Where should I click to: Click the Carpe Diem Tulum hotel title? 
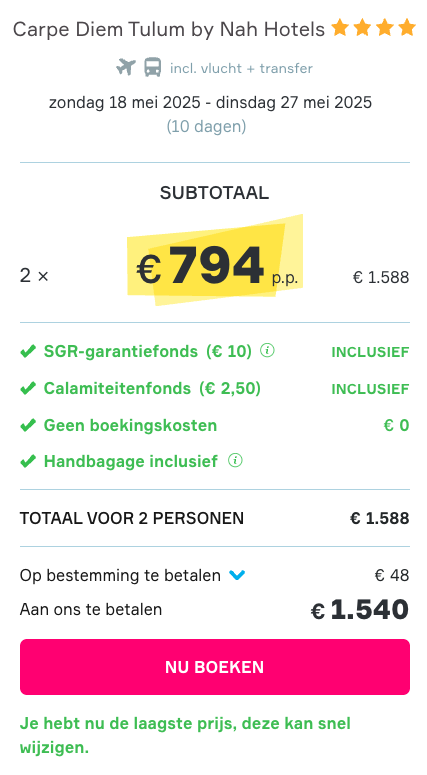(x=169, y=29)
